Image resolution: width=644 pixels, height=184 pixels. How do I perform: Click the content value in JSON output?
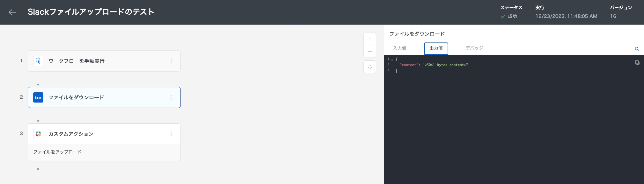click(445, 65)
